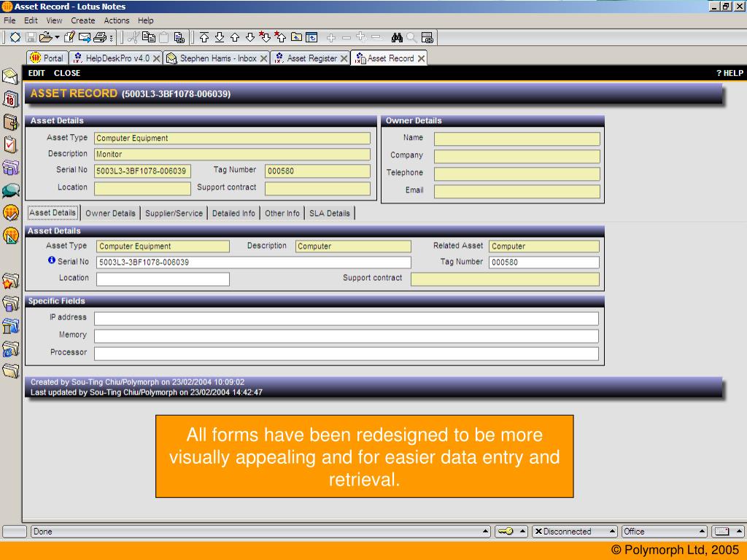747x560 pixels.
Task: Click the Copy as Link icon
Action: 179,37
